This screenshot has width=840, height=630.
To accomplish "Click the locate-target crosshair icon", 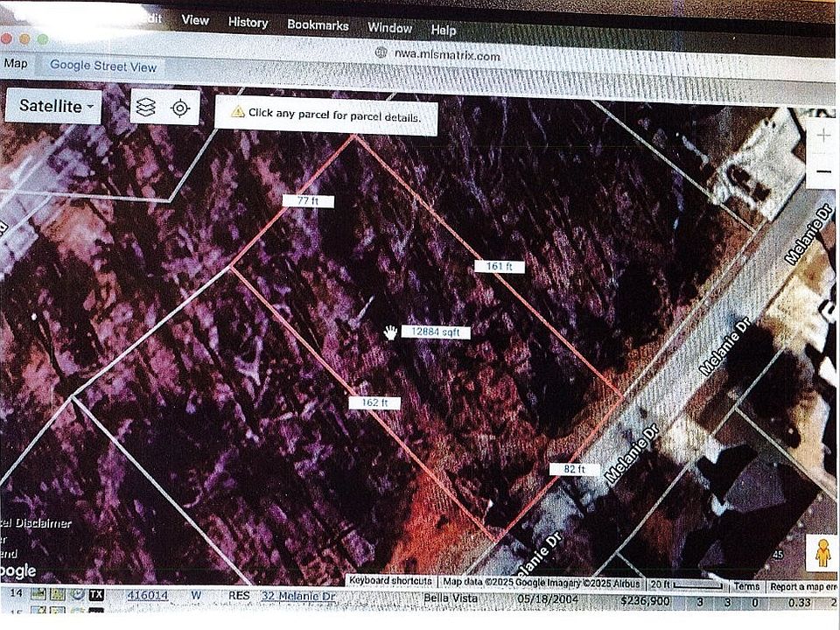I will click(180, 108).
